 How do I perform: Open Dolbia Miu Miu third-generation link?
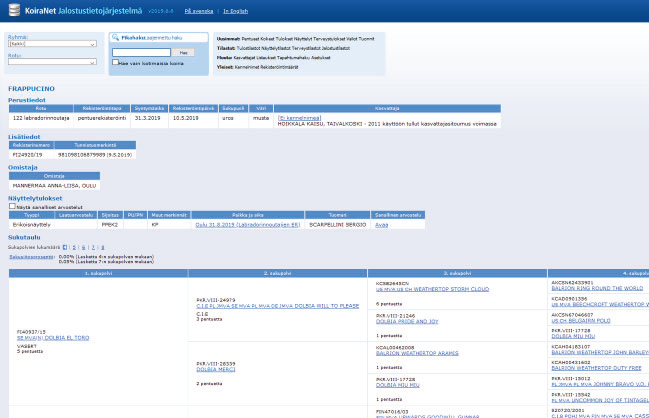398,385
